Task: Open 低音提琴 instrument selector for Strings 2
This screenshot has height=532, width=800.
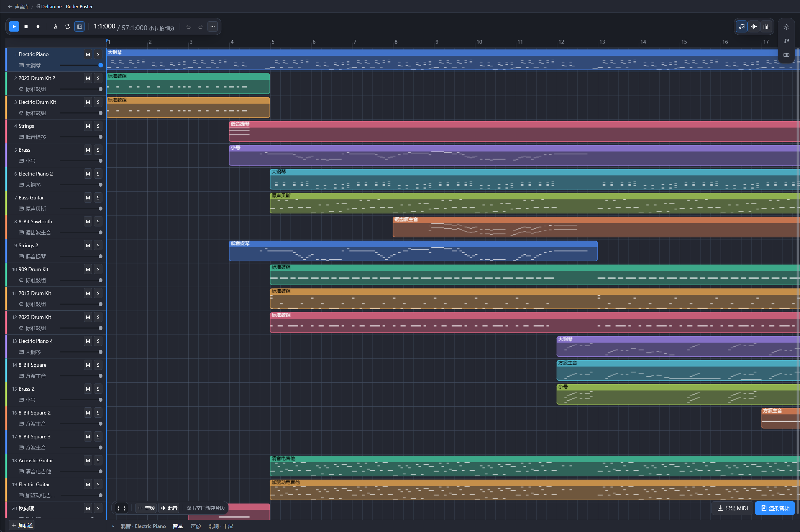Action: pyautogui.click(x=32, y=257)
